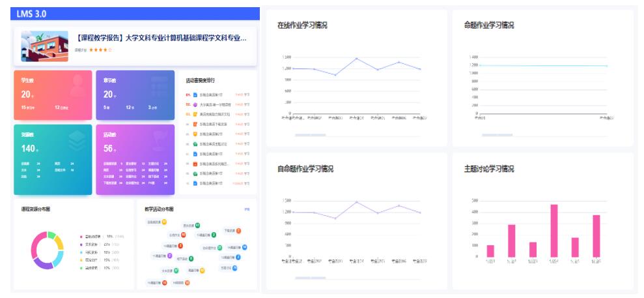The width and height of the screenshot is (644, 298).
Task: Click the link at top-right of 教学活动分布图
Action: click(247, 209)
